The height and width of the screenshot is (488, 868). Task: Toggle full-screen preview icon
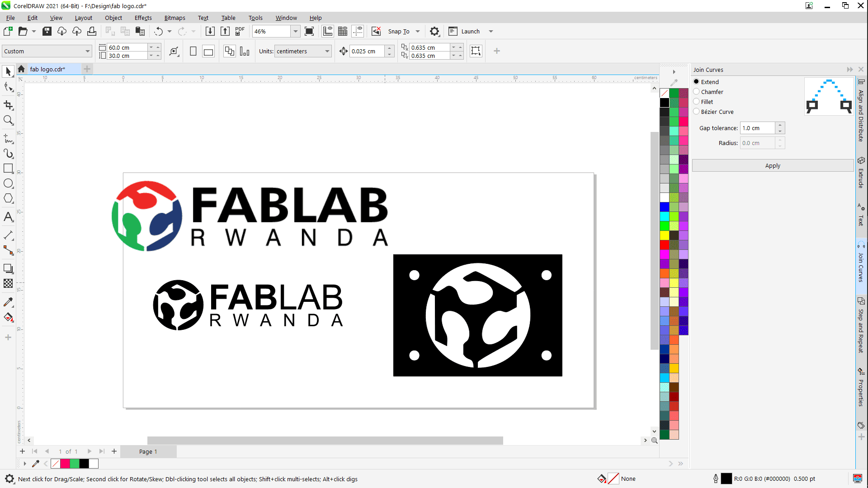(x=309, y=31)
